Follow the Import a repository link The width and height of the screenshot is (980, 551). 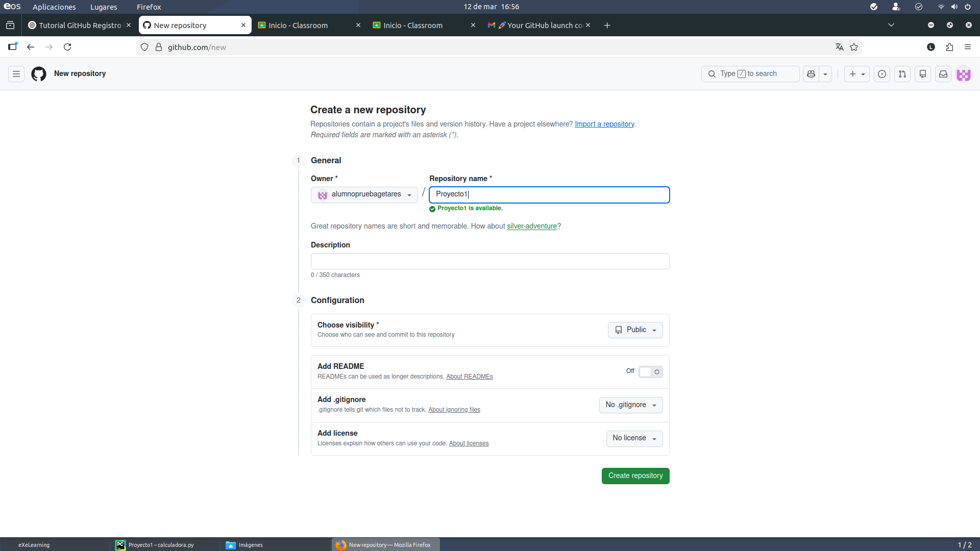coord(604,124)
